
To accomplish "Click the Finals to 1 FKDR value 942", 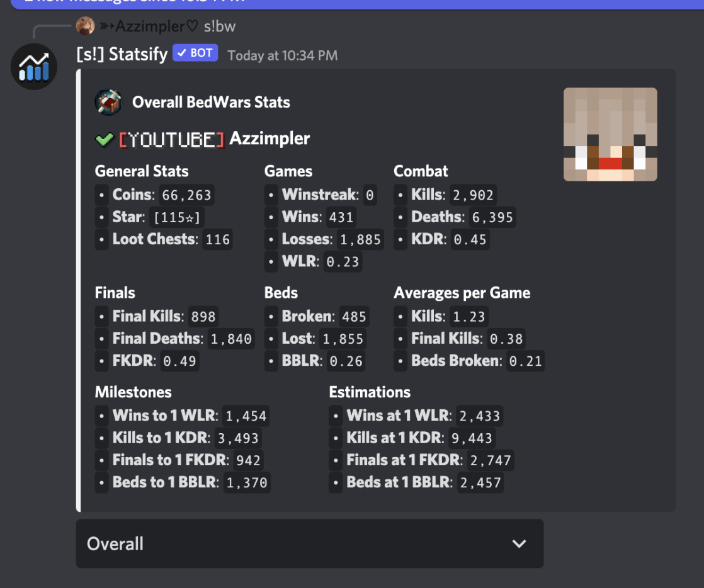I will [x=248, y=461].
